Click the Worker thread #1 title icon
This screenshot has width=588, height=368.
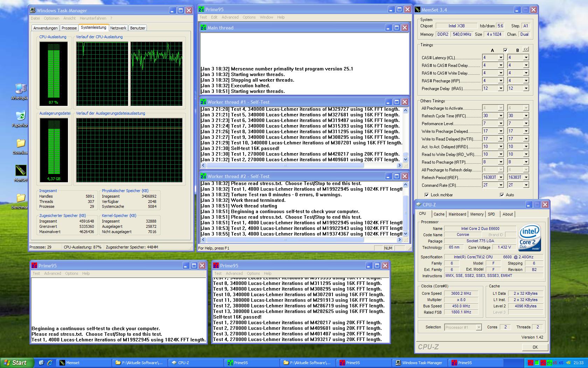pyautogui.click(x=203, y=102)
